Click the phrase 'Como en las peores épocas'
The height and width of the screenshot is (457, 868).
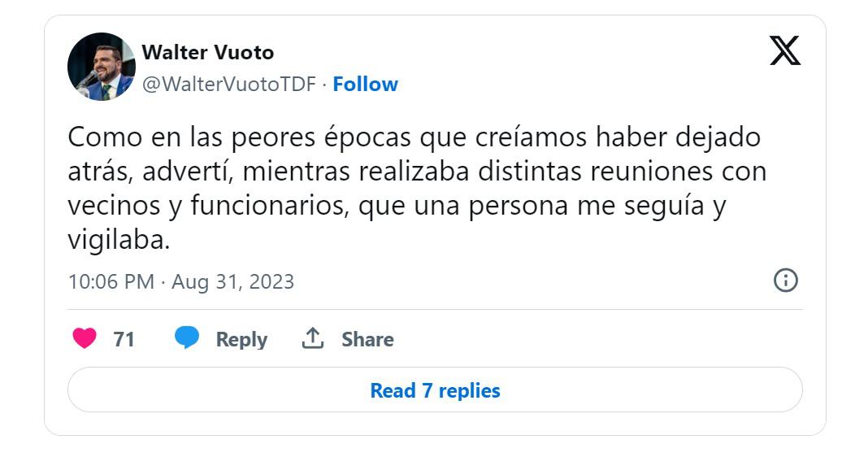tap(239, 137)
